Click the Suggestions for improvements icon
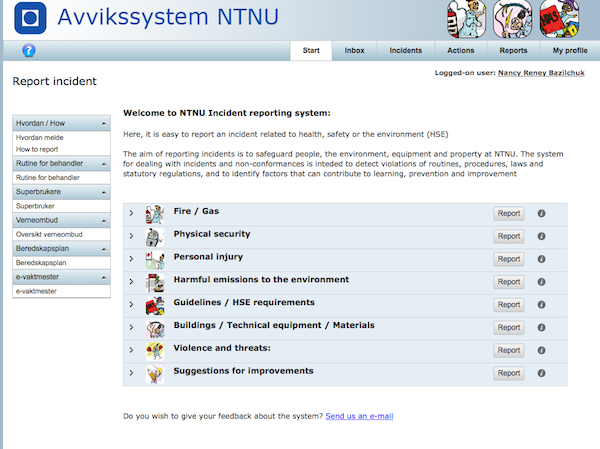 click(x=155, y=374)
